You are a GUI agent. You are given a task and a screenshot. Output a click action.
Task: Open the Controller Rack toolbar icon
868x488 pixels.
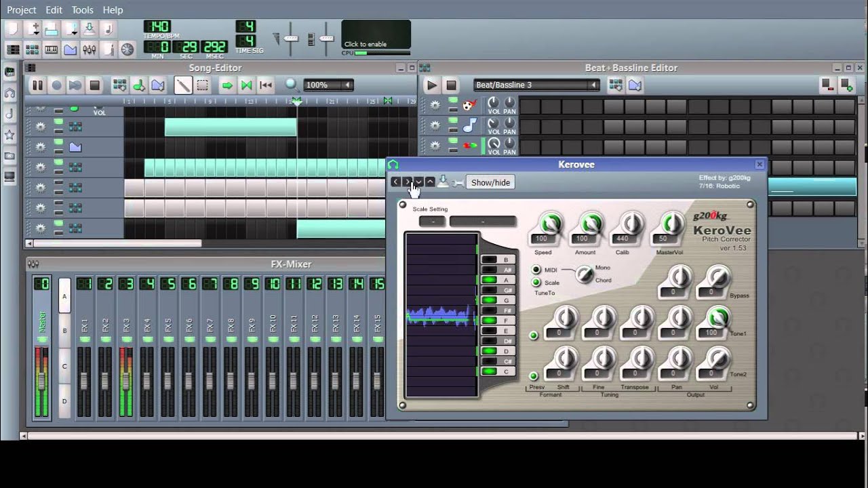coord(127,49)
